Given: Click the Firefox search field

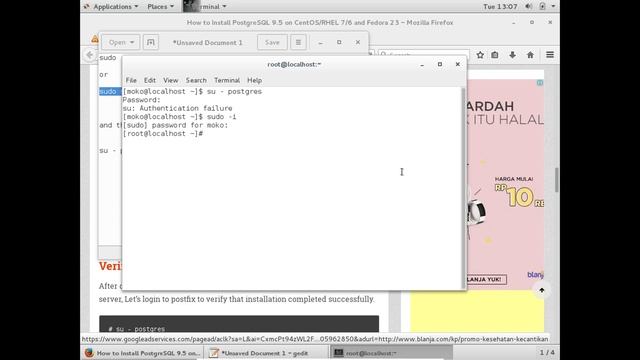Looking at the screenshot, I should pyautogui.click(x=423, y=54).
